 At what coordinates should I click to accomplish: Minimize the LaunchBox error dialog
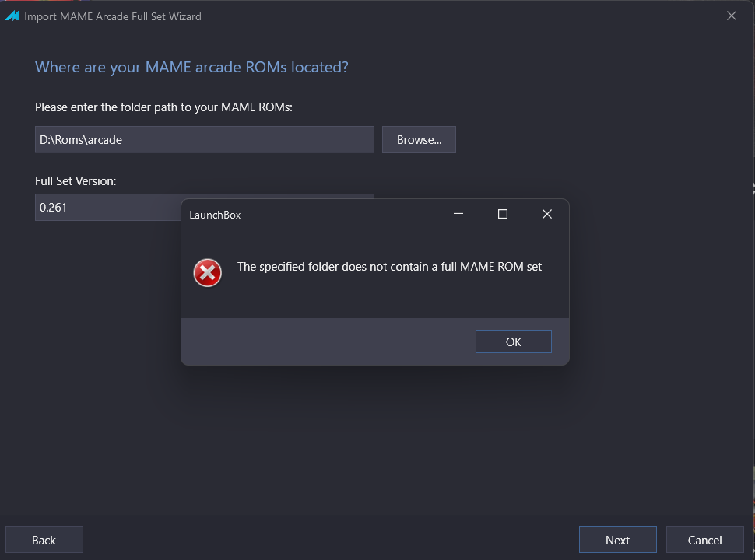tap(458, 214)
